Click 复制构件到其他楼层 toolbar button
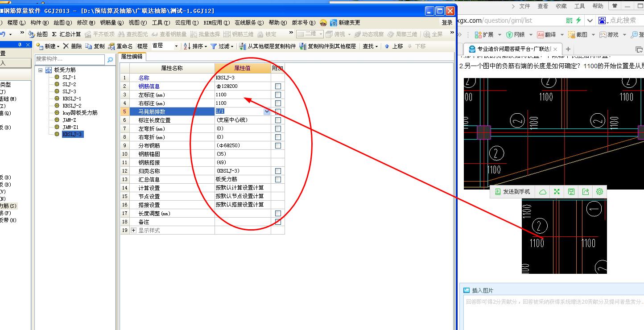This screenshot has height=330, width=644. 327,46
